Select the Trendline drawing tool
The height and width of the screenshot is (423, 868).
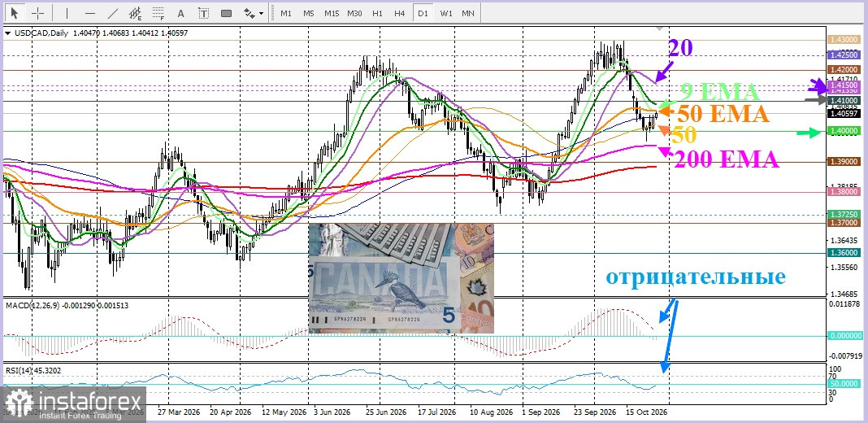coord(113,13)
